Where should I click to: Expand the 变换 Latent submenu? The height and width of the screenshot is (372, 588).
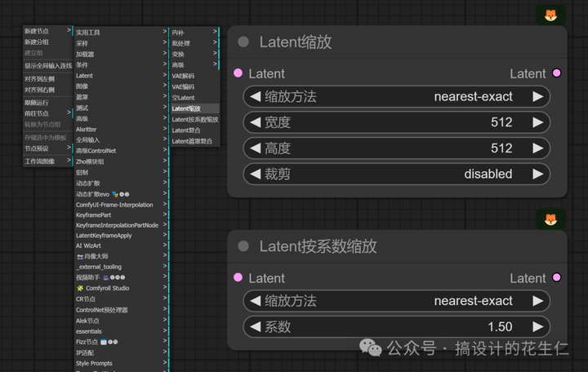click(x=194, y=55)
